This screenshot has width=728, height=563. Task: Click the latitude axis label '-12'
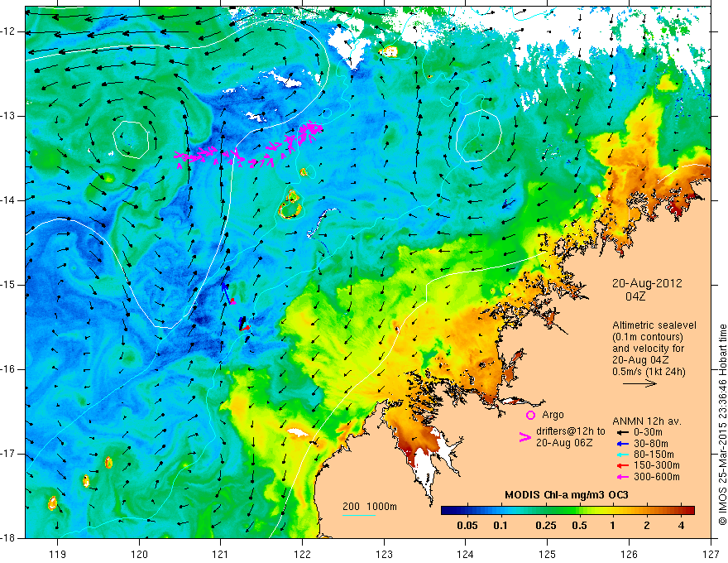coord(8,31)
